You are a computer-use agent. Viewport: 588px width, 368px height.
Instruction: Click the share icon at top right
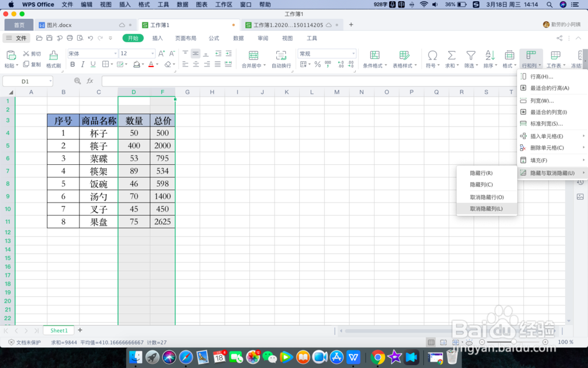(x=559, y=38)
